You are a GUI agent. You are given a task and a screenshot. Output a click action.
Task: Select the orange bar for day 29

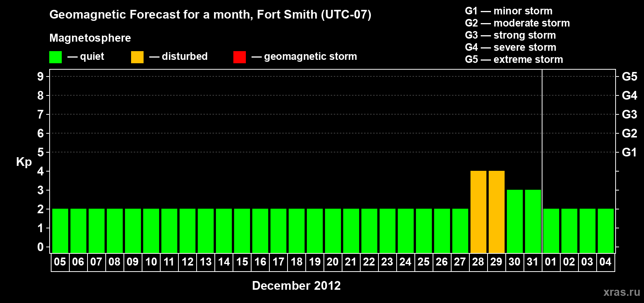(x=497, y=212)
